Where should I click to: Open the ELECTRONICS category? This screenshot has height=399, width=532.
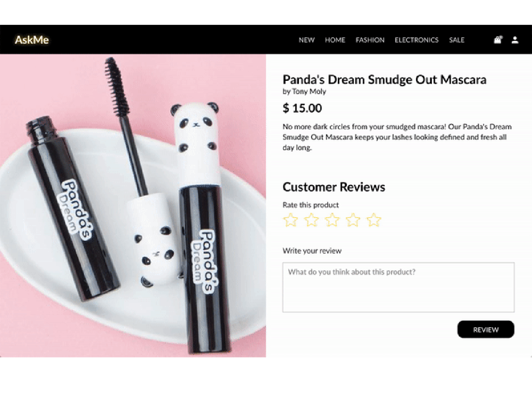416,40
